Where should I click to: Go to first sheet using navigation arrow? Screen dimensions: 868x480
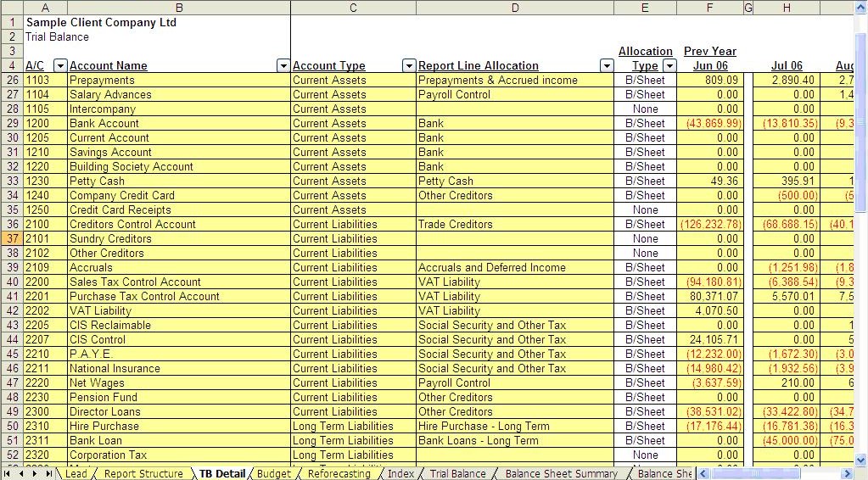8,474
